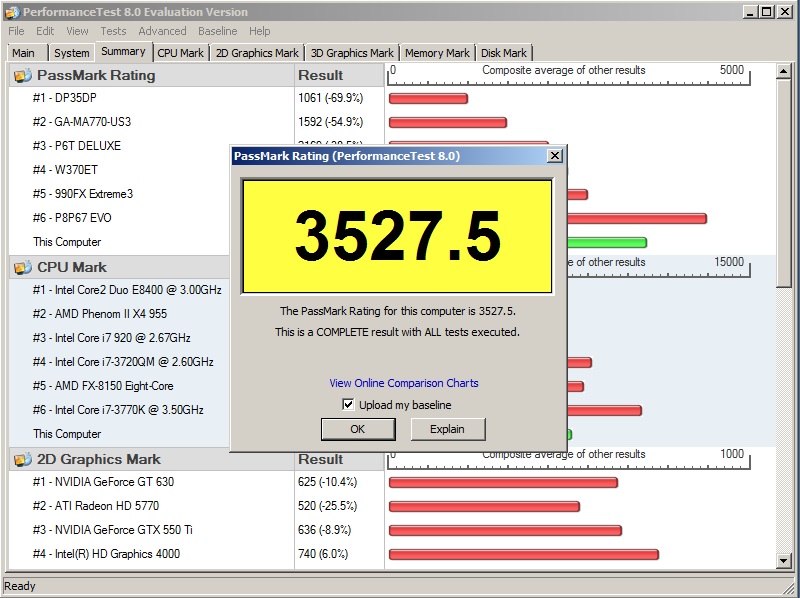Switch to the CPU Mark tab
The height and width of the screenshot is (598, 800).
181,53
